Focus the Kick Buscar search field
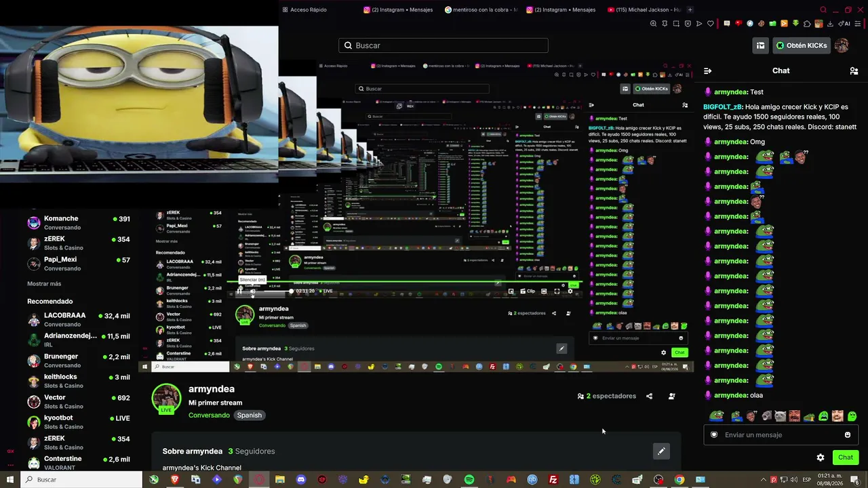Image resolution: width=868 pixels, height=488 pixels. [443, 45]
